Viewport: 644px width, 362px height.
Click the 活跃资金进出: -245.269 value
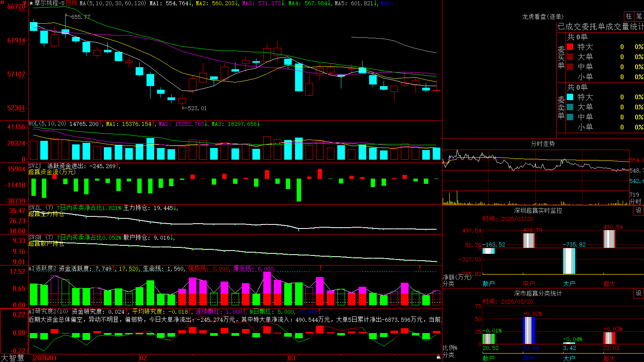[x=84, y=166]
